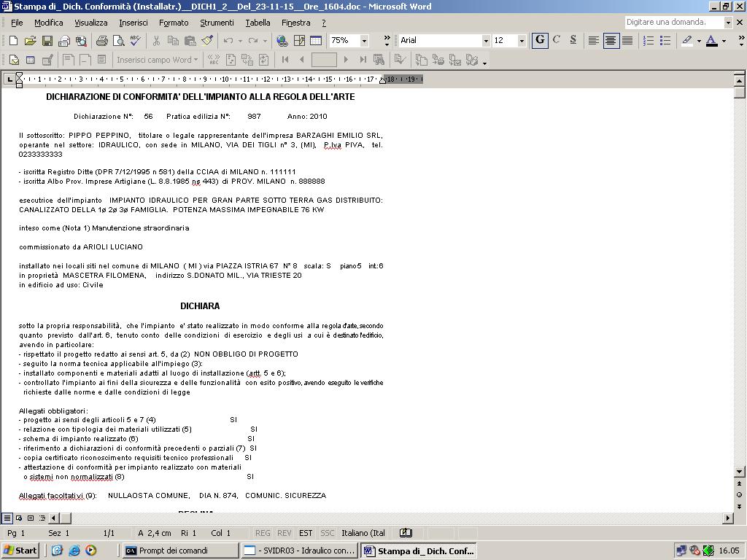Apply the highlighter pen to text
747x560 pixels.
click(x=687, y=41)
